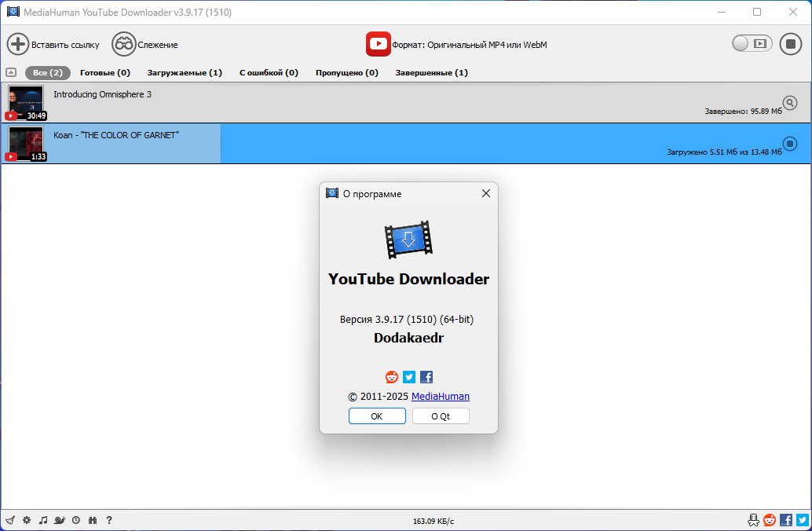Viewport: 812px width, 531px height.
Task: Open the Загружаемые (1) tab
Action: [x=185, y=72]
